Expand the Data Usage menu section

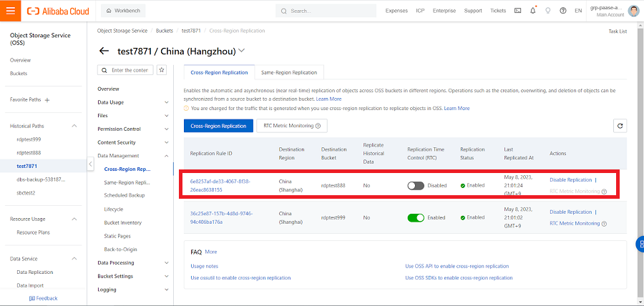click(x=166, y=102)
